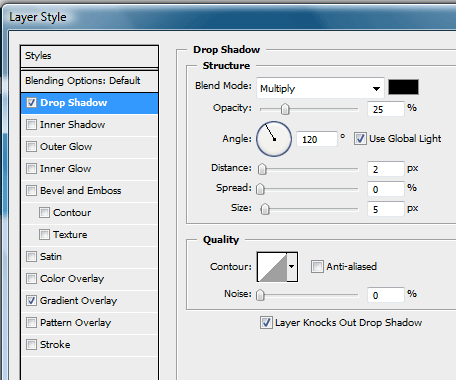Viewport: 456px width, 380px height.
Task: Uncheck the Gradient Overlay checkbox
Action: [31, 301]
